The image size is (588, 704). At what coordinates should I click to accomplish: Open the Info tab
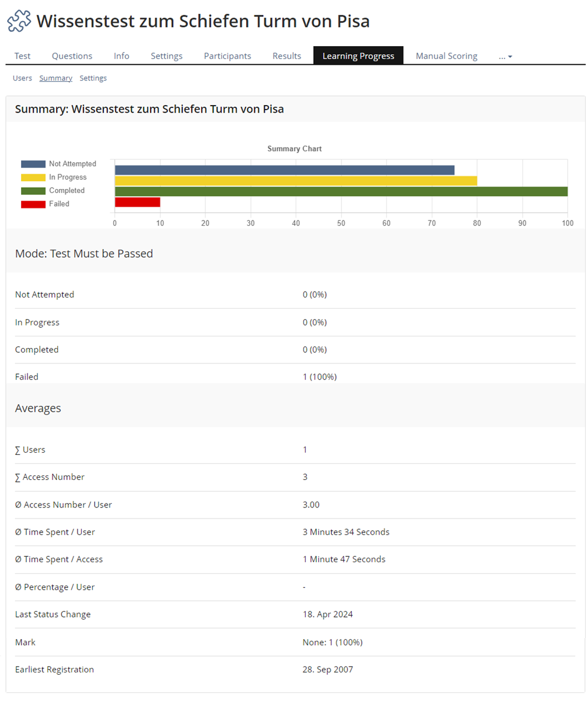[x=121, y=56]
